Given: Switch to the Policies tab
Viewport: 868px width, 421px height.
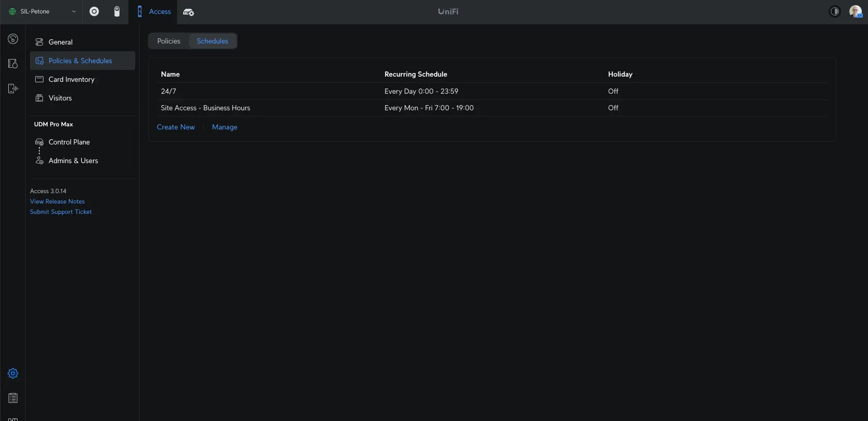Looking at the screenshot, I should [169, 41].
